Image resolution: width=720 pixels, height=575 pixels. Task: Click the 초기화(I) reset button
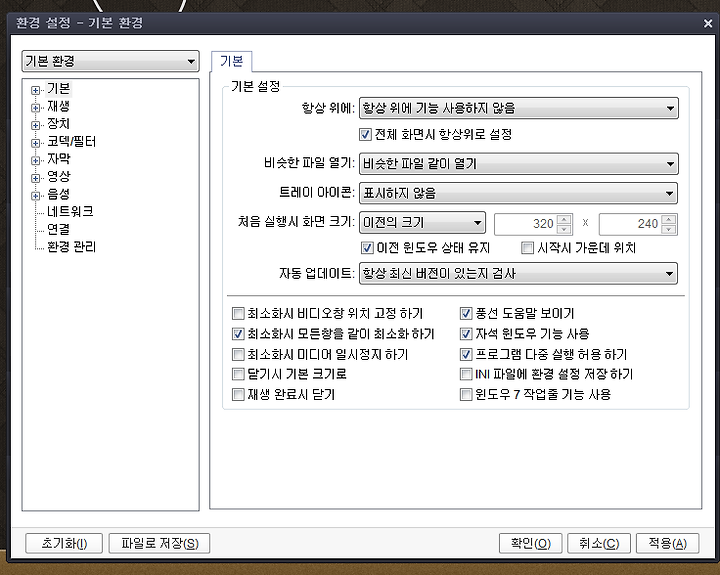click(64, 544)
